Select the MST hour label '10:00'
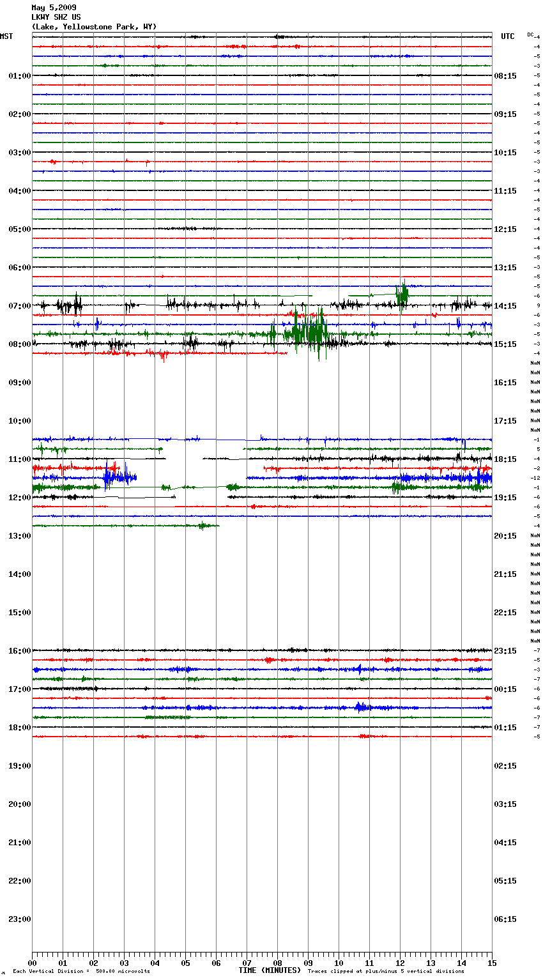 [x=20, y=421]
